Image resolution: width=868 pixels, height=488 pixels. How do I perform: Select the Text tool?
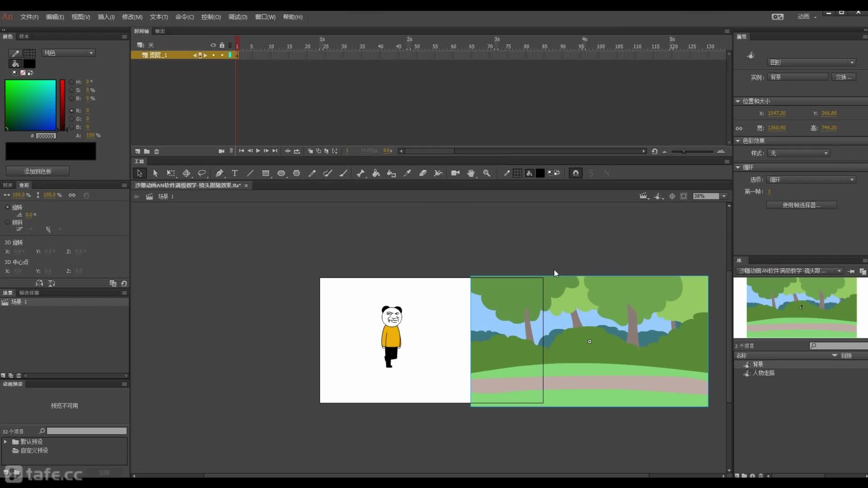tap(235, 174)
